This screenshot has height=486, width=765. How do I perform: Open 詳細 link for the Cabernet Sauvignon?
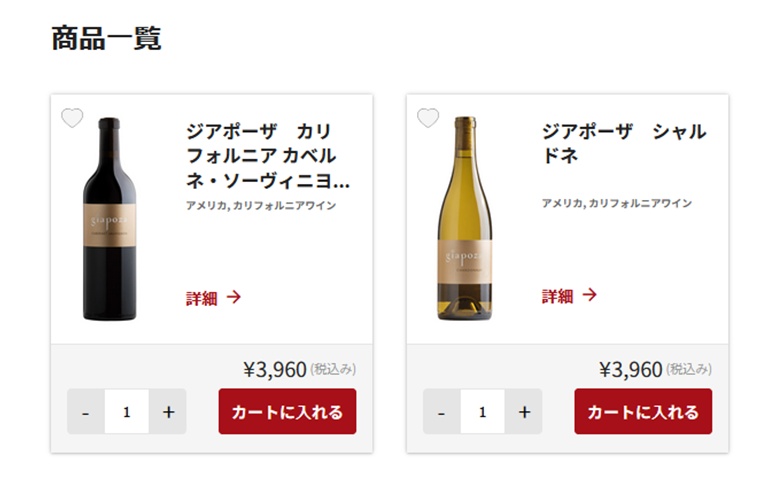pyautogui.click(x=201, y=298)
